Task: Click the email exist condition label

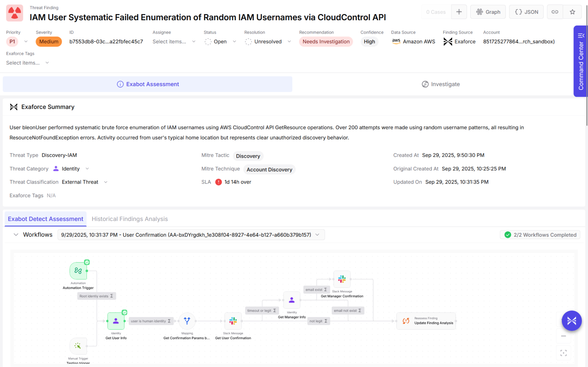Action: point(316,290)
